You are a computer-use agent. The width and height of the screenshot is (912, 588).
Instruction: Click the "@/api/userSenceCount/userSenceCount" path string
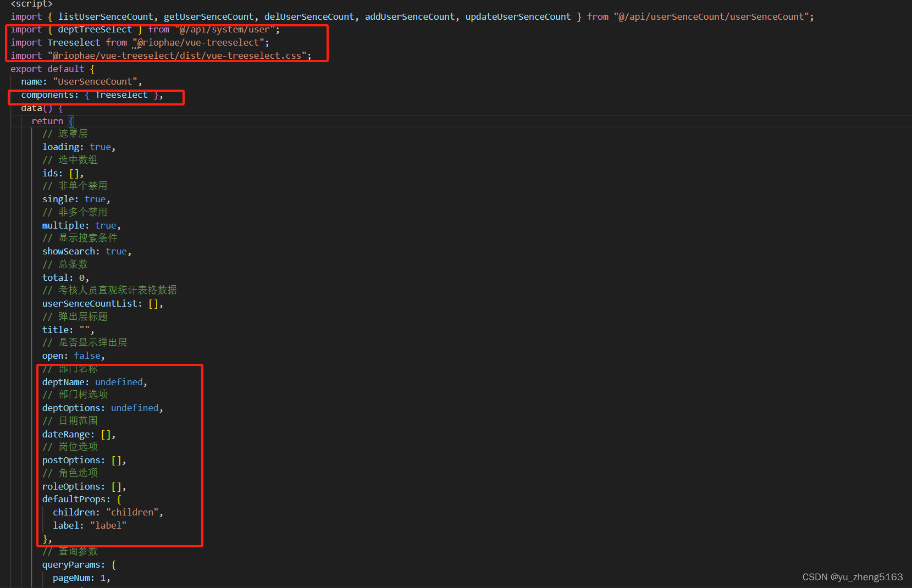point(711,16)
